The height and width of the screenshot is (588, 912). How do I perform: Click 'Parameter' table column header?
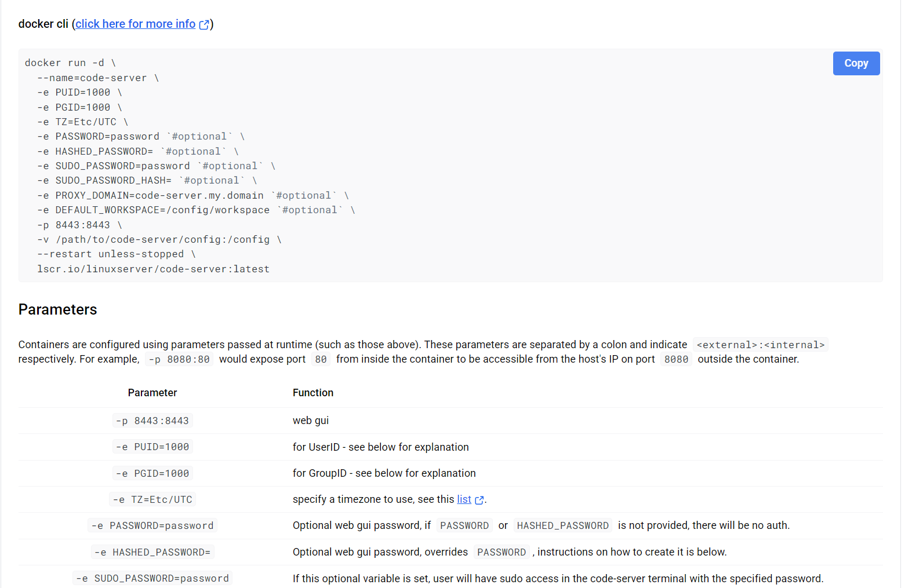[x=152, y=393]
